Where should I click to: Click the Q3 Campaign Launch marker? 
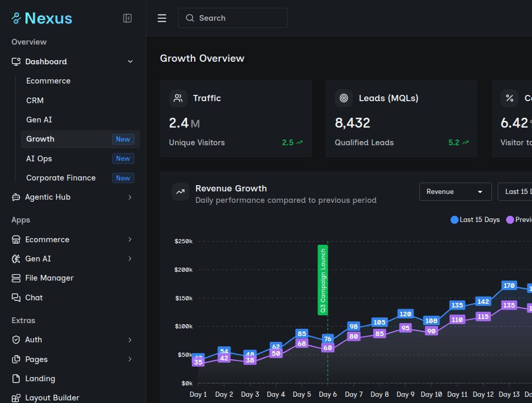[323, 280]
